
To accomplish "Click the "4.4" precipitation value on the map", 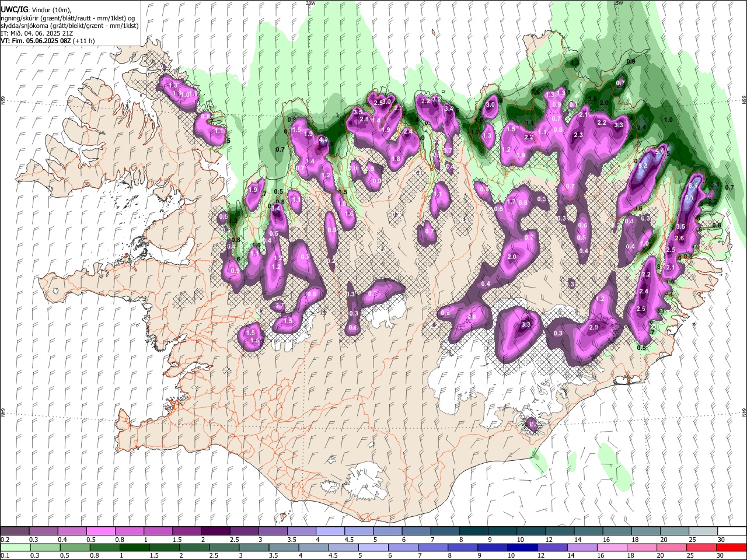I will (323, 140).
